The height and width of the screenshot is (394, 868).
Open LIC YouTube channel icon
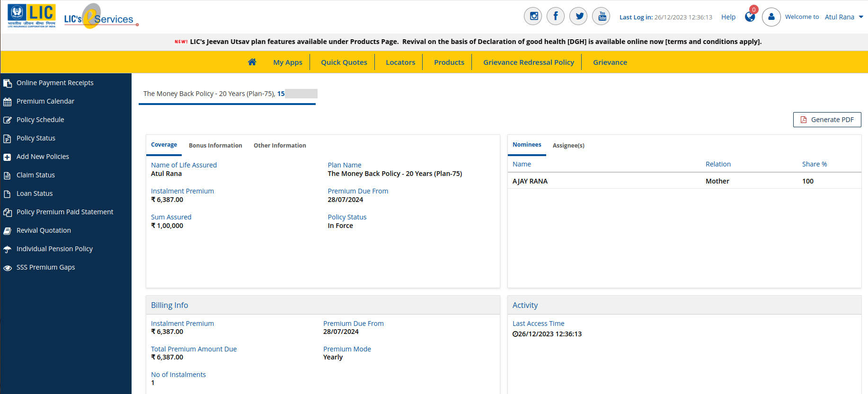(601, 16)
